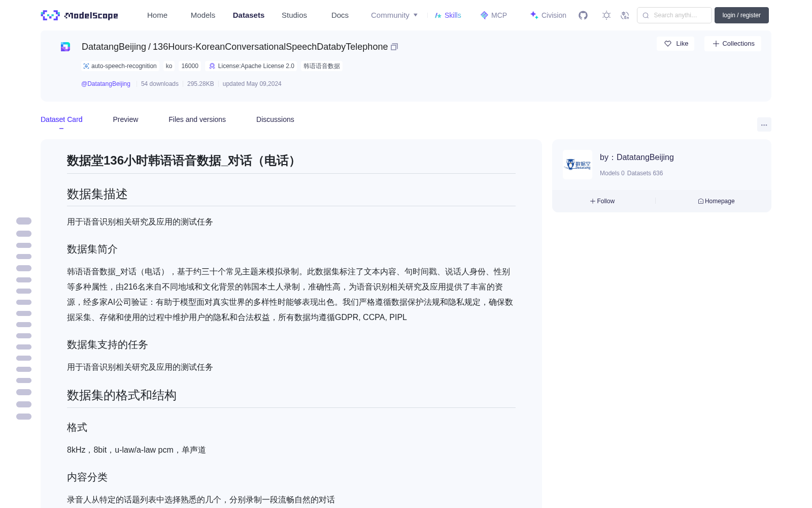
Task: Click the dataset avatar icon beside title
Action: click(x=65, y=47)
